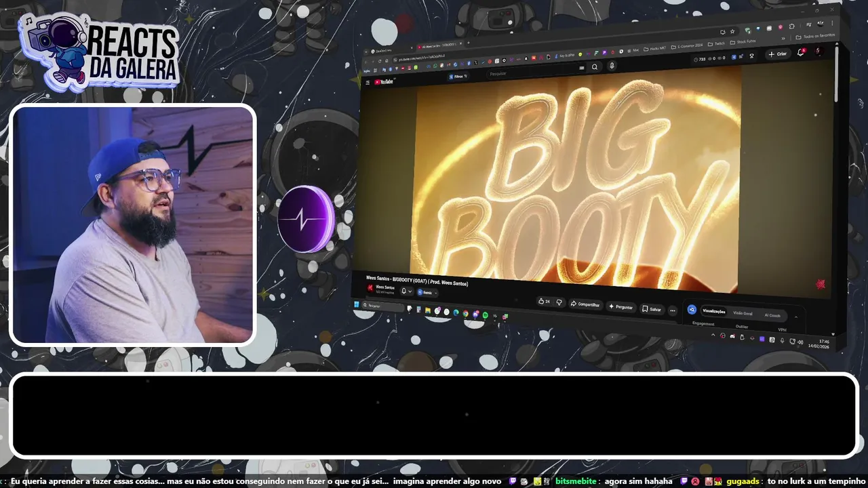Dislike the video with thumbs down
Image resolution: width=868 pixels, height=488 pixels.
coord(559,302)
